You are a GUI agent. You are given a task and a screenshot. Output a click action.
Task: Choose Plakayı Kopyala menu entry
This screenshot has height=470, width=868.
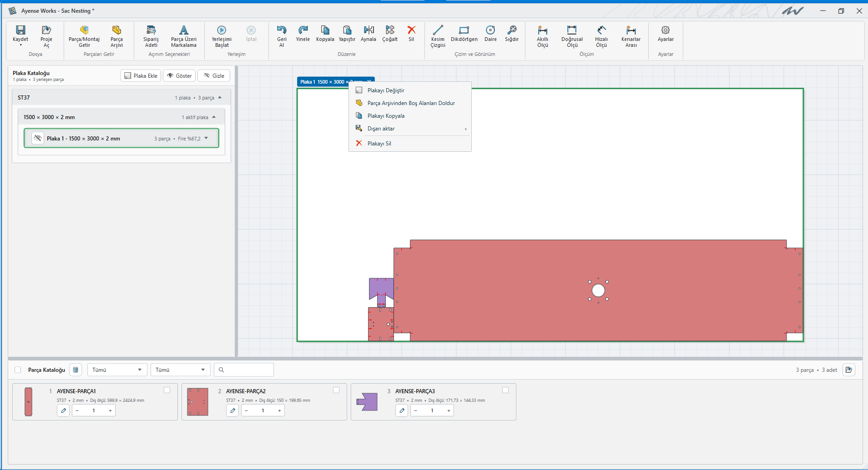pyautogui.click(x=410, y=116)
